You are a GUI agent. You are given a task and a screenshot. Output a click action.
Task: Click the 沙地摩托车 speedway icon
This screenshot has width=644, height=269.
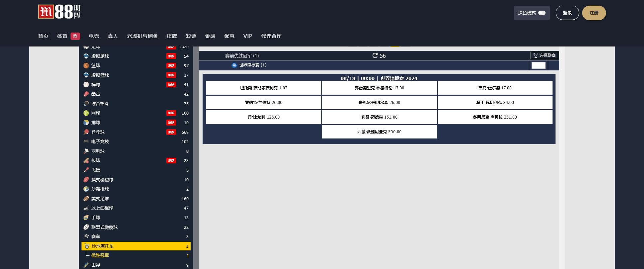[86, 246]
